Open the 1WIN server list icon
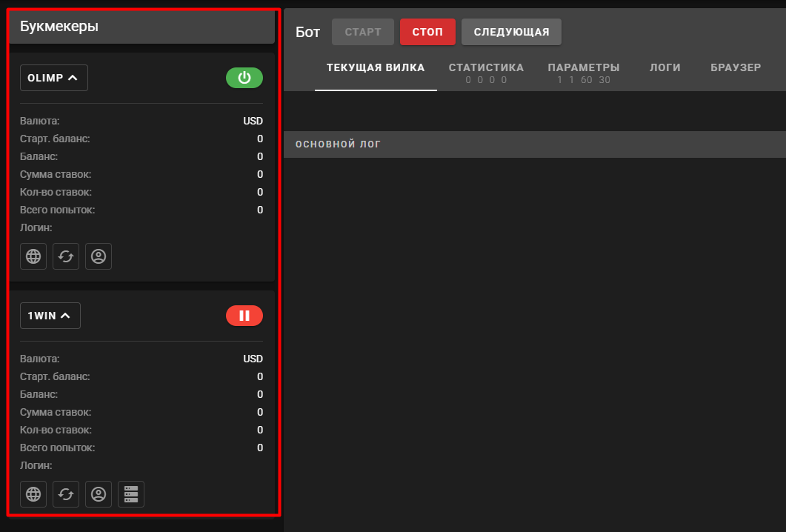Screen dimensions: 786x532 coord(131,494)
